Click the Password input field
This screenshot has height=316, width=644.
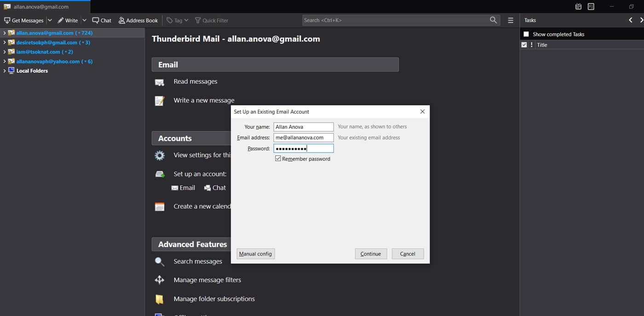pos(304,149)
